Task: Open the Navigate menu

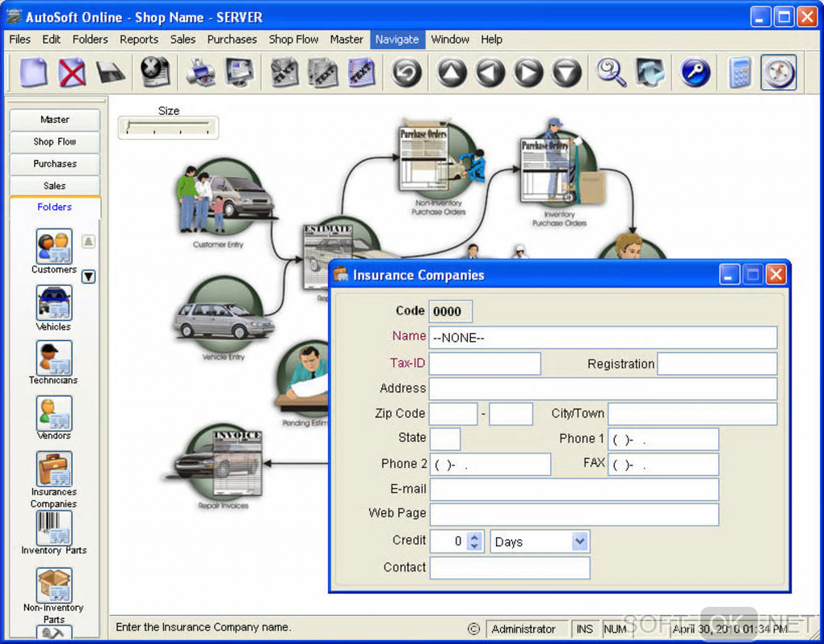Action: click(x=397, y=40)
